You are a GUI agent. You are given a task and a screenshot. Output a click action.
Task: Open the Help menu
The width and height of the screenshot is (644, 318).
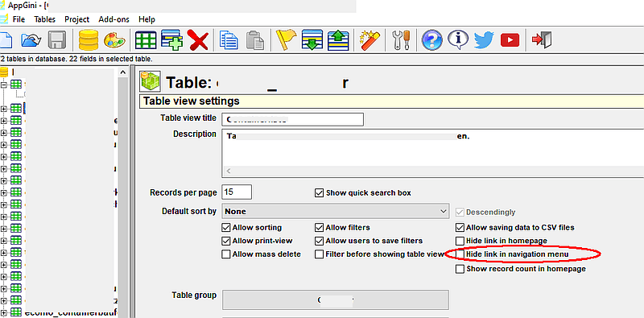coord(147,19)
